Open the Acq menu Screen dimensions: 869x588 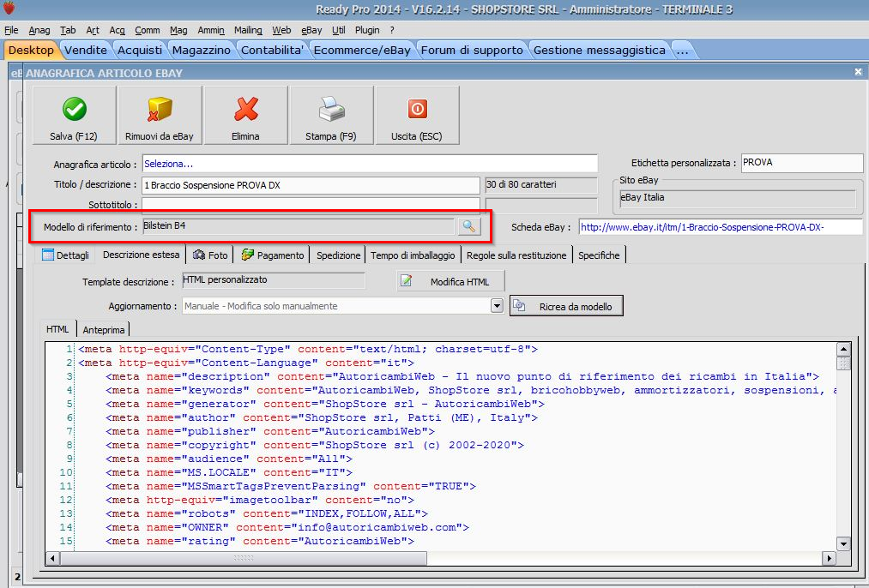point(117,30)
